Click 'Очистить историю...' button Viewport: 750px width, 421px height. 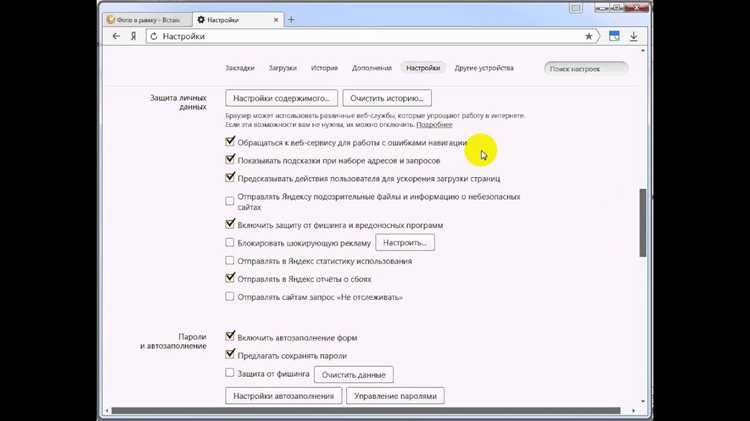click(x=387, y=98)
